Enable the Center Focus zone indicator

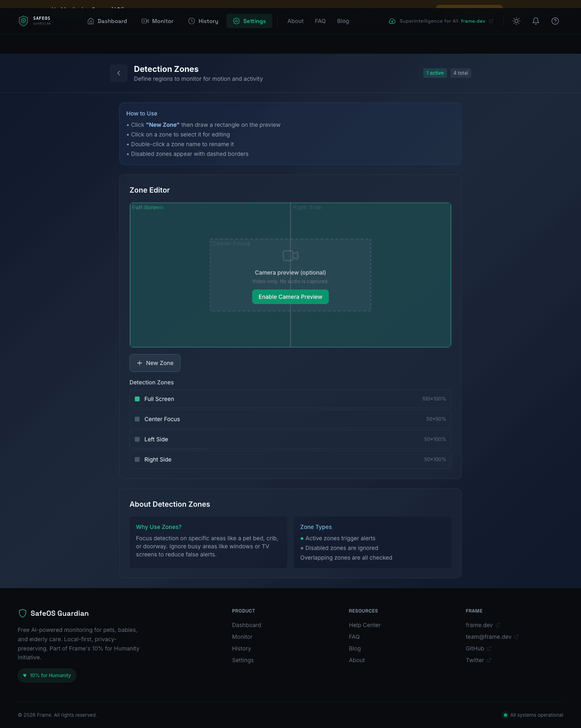point(137,419)
